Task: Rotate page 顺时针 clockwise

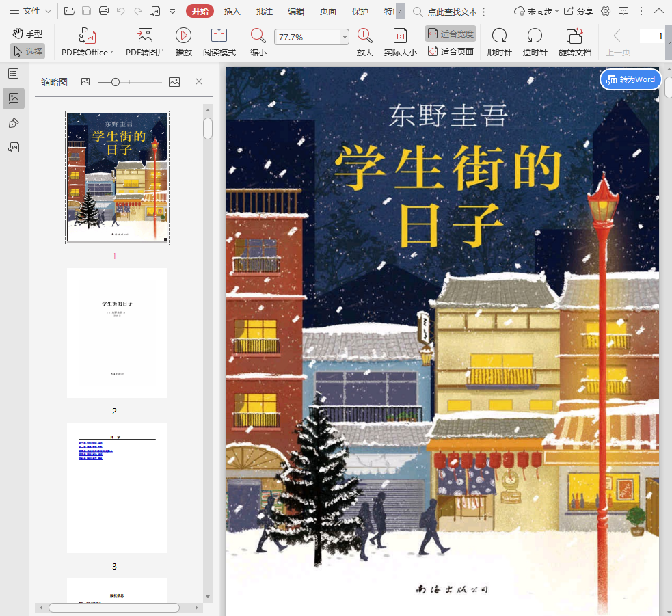Action: 499,42
